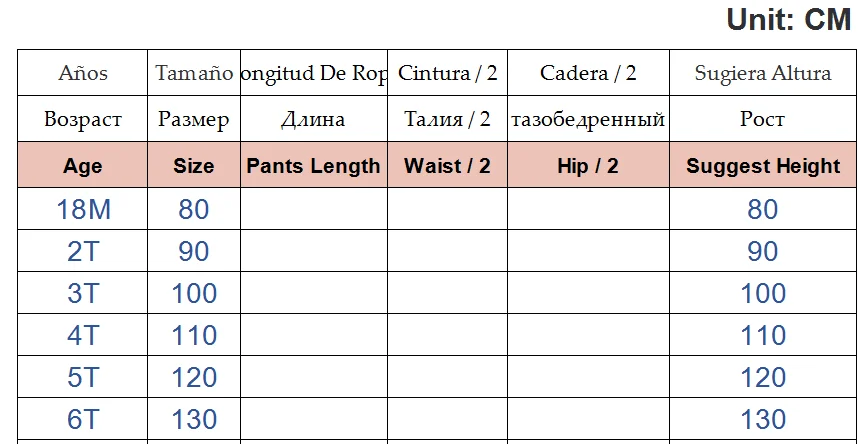Click the Unit: CM label
The image size is (861, 444).
pos(788,20)
